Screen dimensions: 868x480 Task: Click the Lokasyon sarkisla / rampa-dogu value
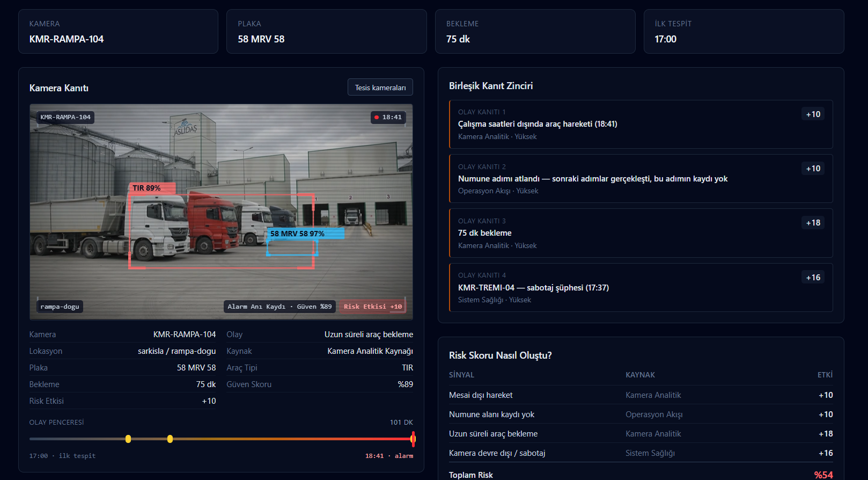tap(176, 351)
